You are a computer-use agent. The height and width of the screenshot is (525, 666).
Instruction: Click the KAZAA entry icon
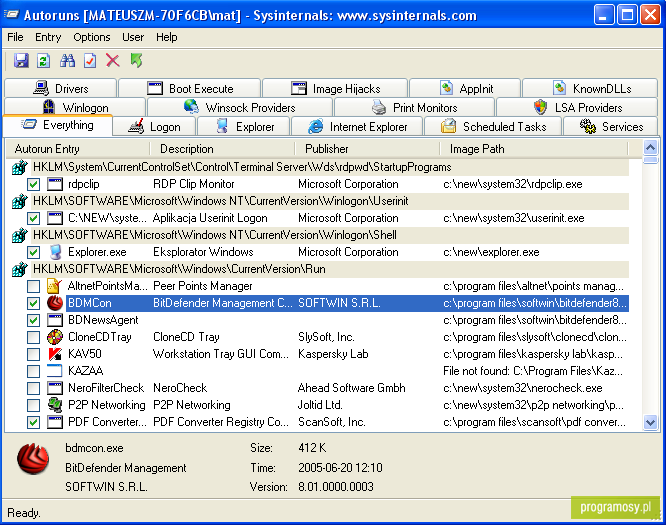[x=55, y=371]
